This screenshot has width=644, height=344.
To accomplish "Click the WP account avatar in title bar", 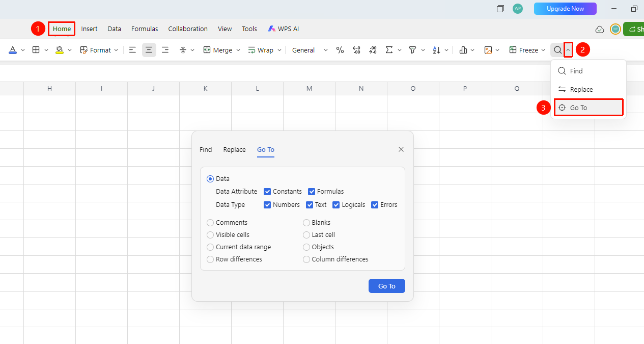I will click(x=518, y=9).
